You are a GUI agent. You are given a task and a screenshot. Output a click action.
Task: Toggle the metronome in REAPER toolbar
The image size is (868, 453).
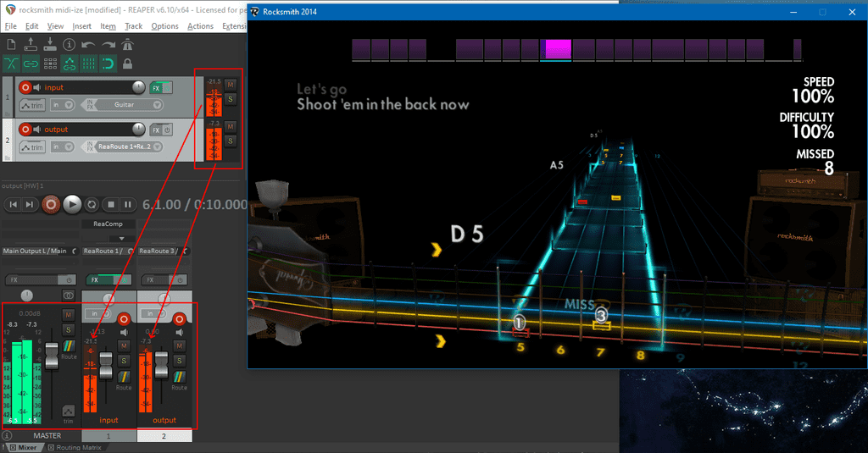pos(127,44)
